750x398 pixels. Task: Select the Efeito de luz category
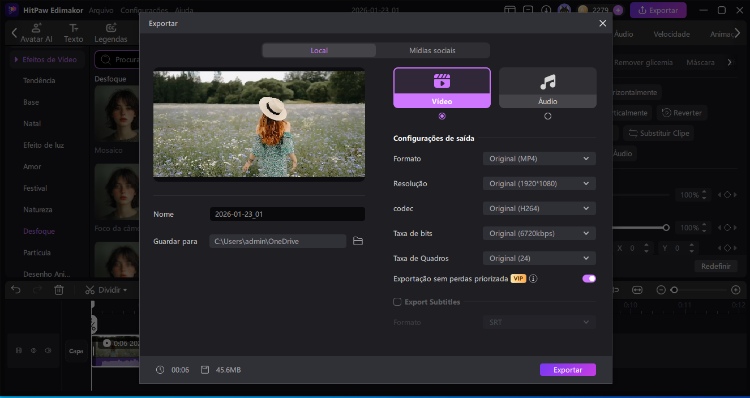point(44,145)
